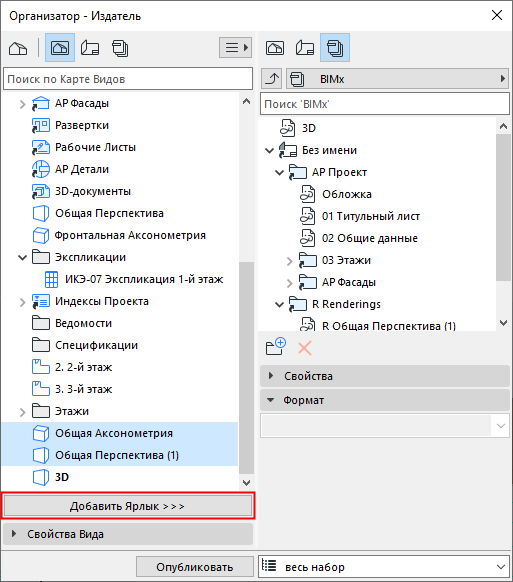
Task: Select Развертки item in view map
Action: click(x=82, y=125)
